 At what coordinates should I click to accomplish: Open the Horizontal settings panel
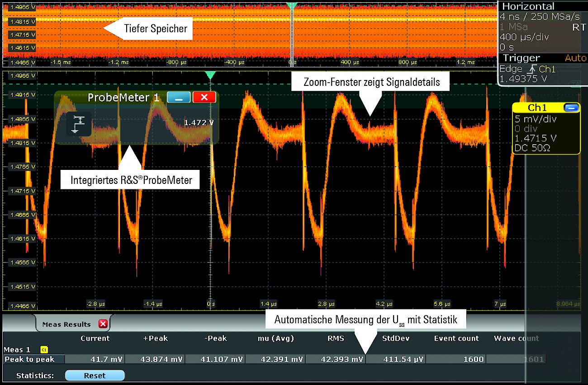tap(528, 6)
